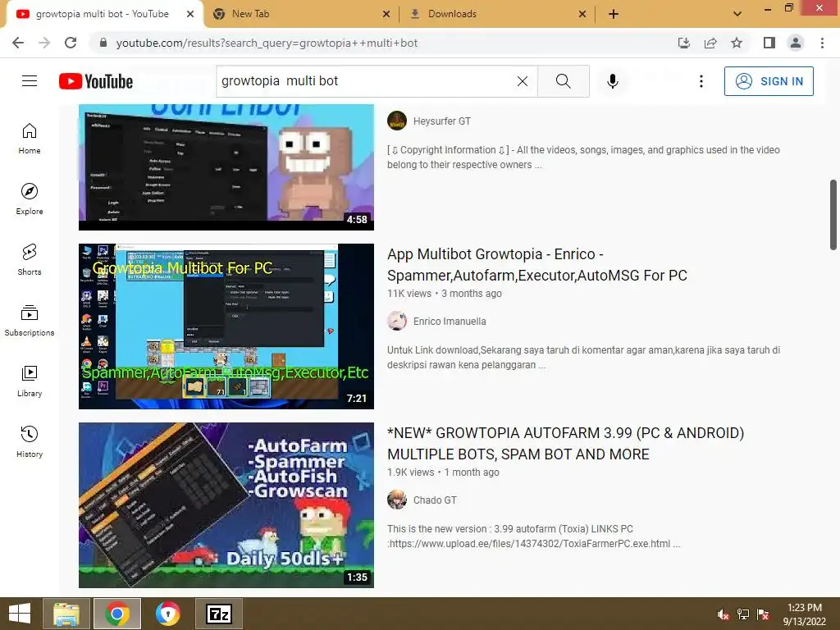
Task: Open network tray icon
Action: 743,614
